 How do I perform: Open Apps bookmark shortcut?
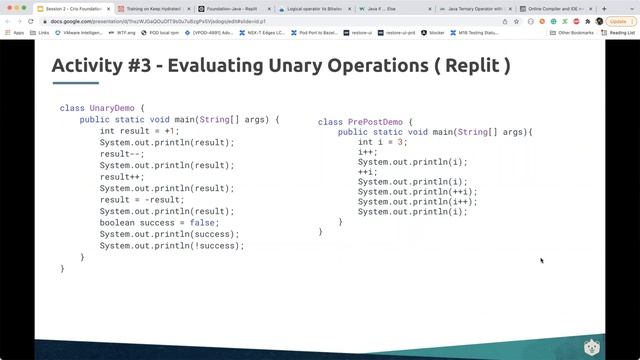(x=15, y=33)
